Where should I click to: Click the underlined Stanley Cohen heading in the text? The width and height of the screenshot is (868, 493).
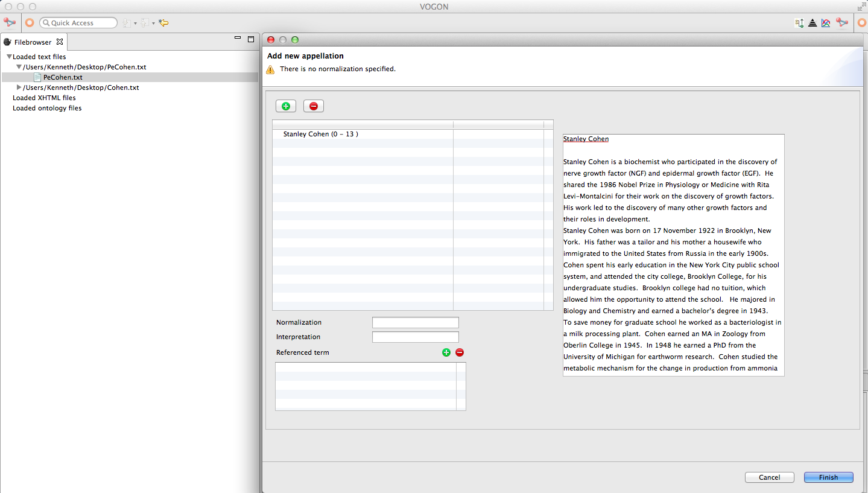point(586,139)
